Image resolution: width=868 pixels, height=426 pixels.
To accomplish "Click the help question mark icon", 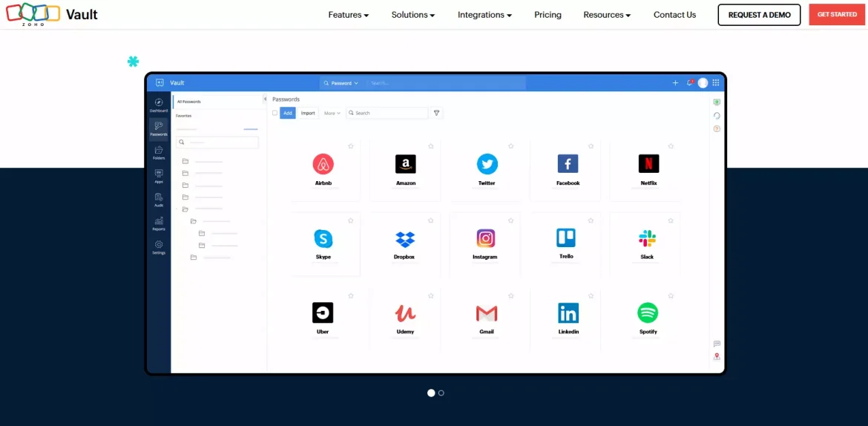I will click(717, 129).
